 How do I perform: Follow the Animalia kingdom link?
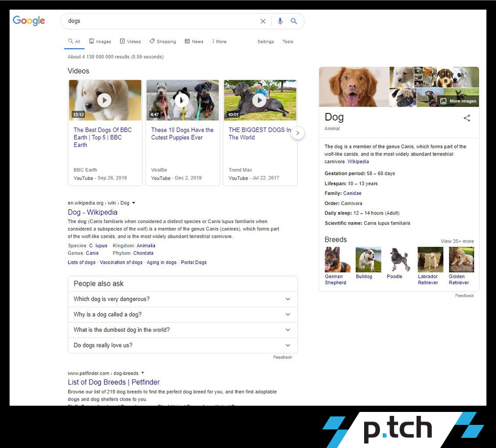pyautogui.click(x=146, y=246)
